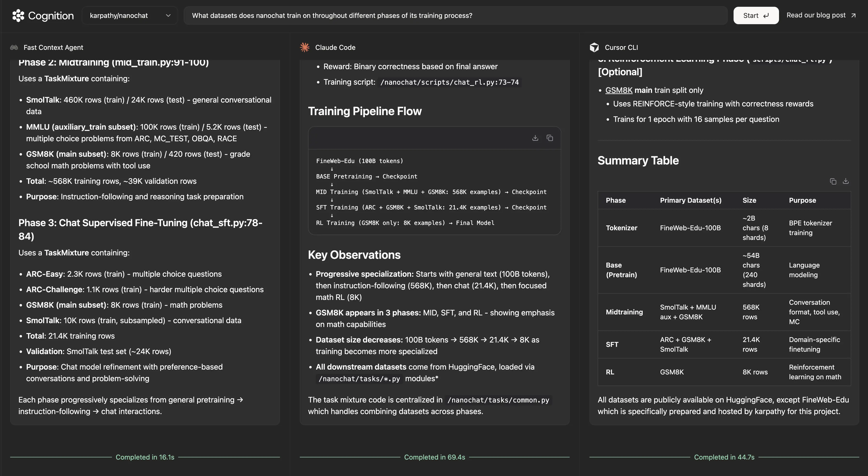Follow the GSM8K hyperlink in Cursor CLI panel
Screen dimensions: 868x476
(619, 90)
